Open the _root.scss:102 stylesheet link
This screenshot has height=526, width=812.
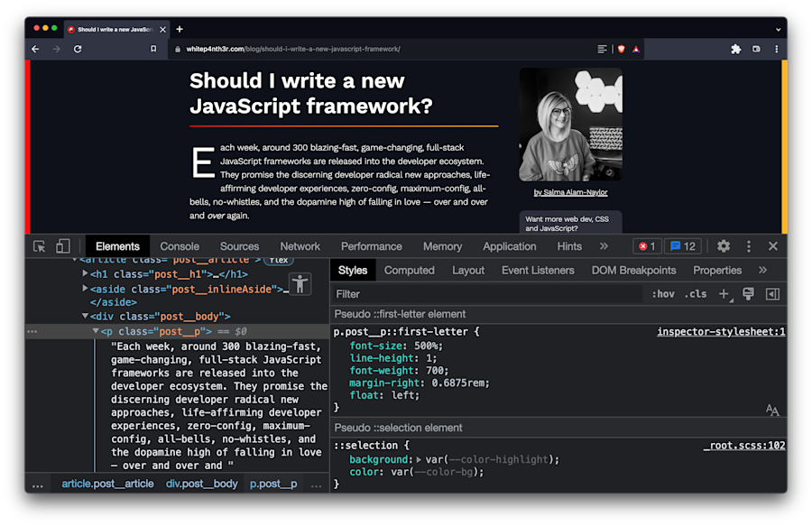pyautogui.click(x=744, y=445)
